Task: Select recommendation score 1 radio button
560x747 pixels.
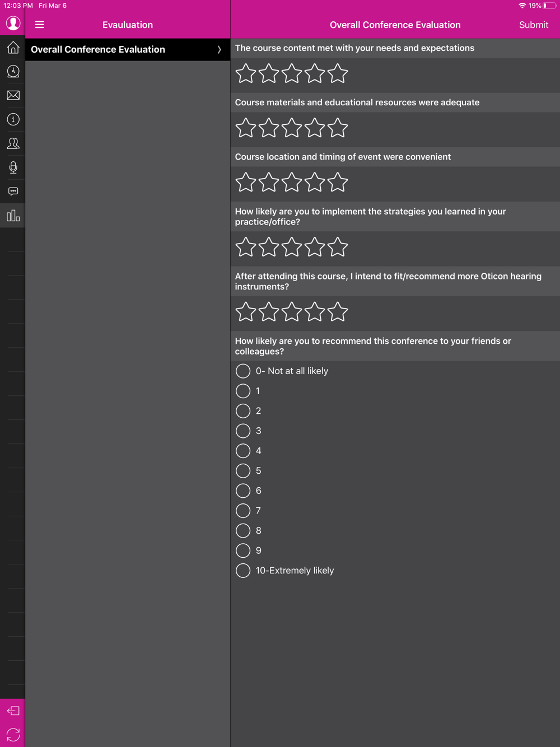Action: point(243,391)
